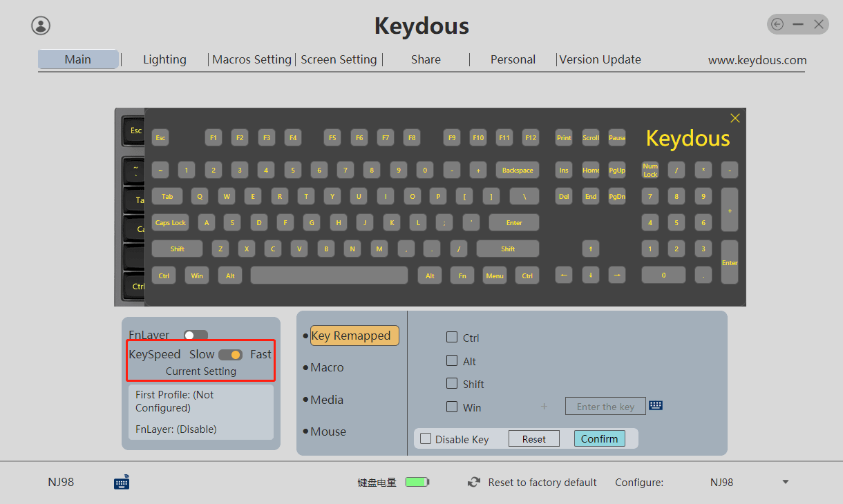Visit the www.keydous.com link
This screenshot has width=843, height=504.
(757, 60)
